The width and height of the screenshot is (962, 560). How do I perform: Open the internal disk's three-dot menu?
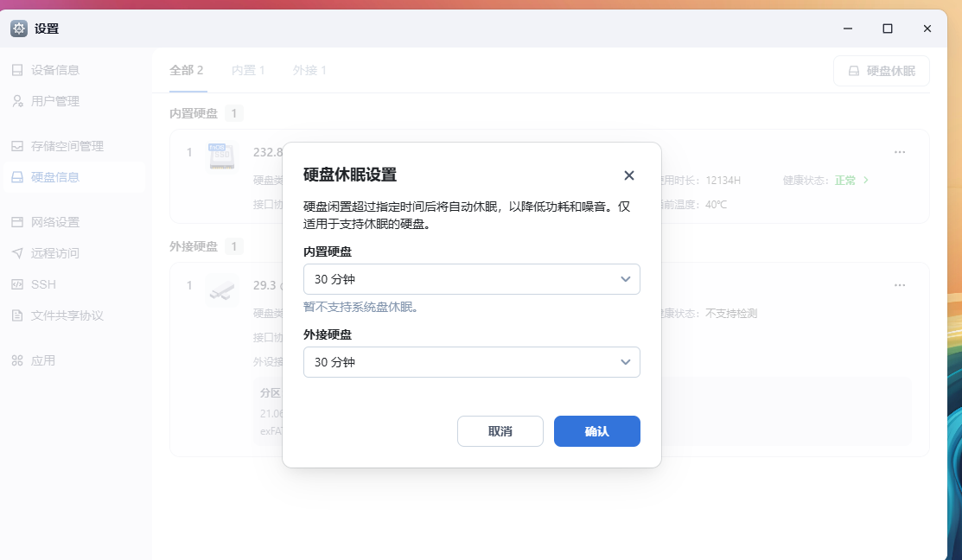pyautogui.click(x=900, y=152)
